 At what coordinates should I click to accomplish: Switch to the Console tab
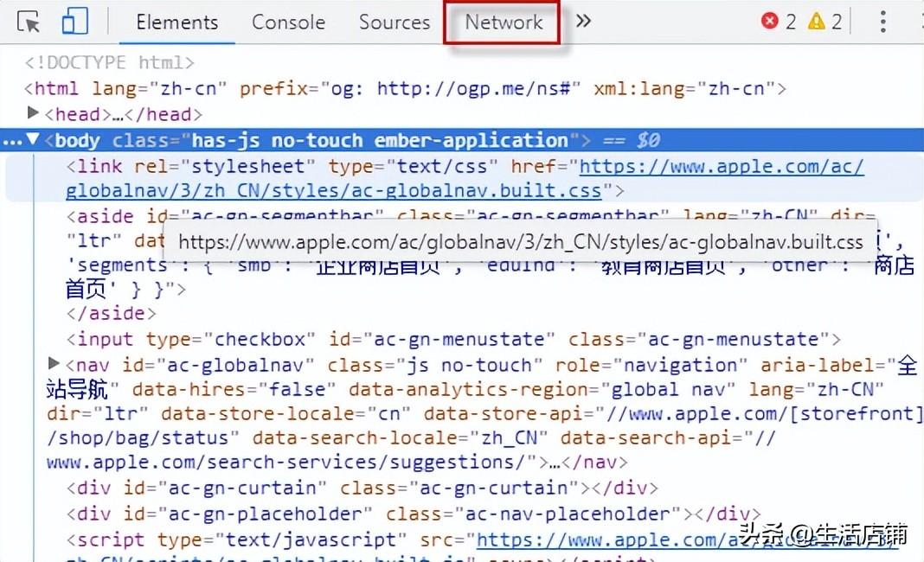(288, 22)
